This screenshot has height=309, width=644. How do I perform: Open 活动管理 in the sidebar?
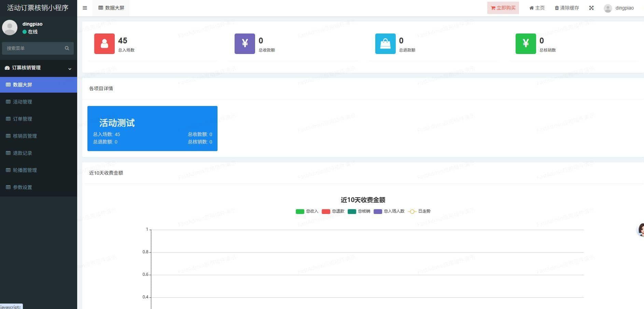click(x=23, y=102)
